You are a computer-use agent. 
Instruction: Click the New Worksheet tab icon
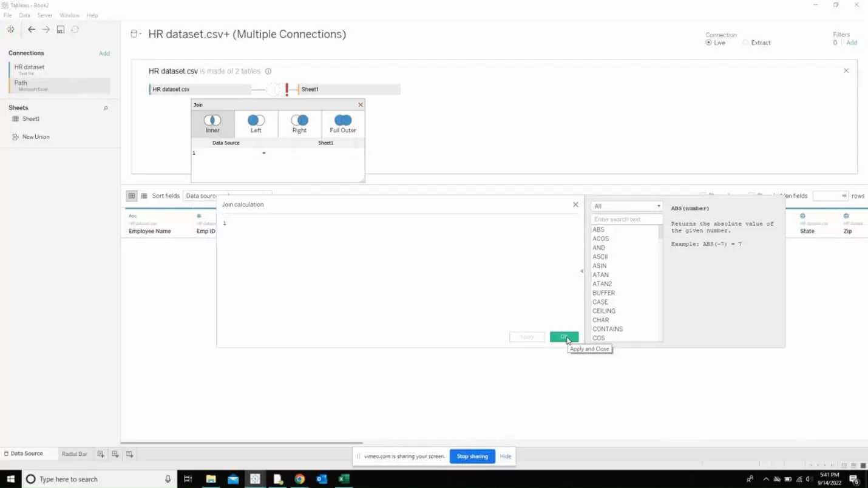pyautogui.click(x=101, y=454)
